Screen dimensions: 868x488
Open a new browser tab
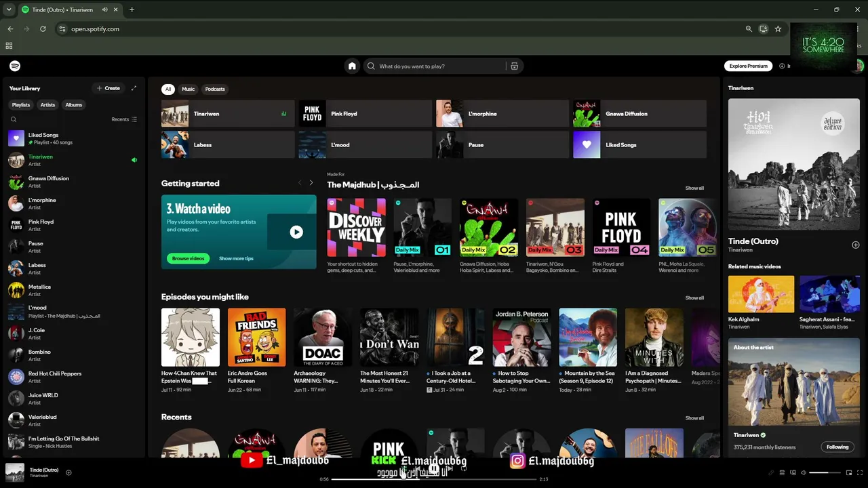(132, 9)
